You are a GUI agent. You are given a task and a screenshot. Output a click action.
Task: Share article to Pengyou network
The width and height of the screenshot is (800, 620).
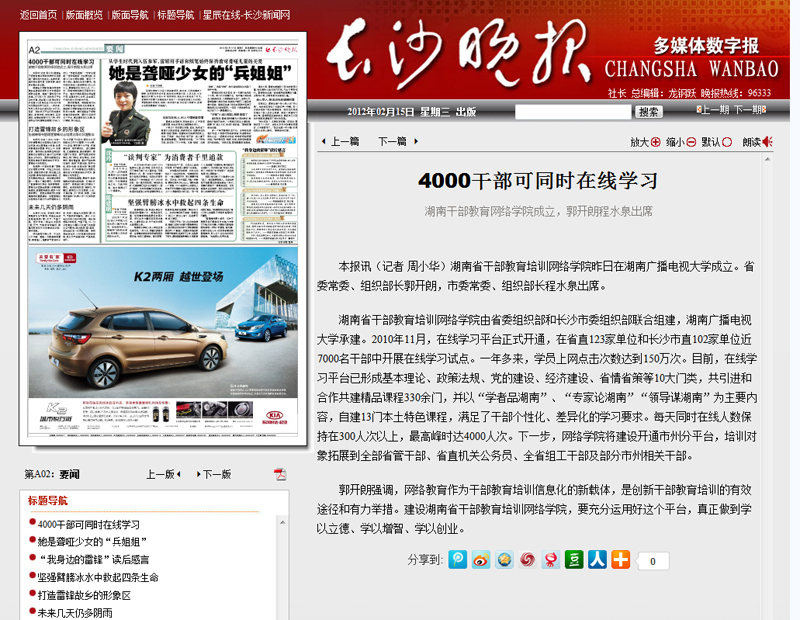pyautogui.click(x=458, y=560)
